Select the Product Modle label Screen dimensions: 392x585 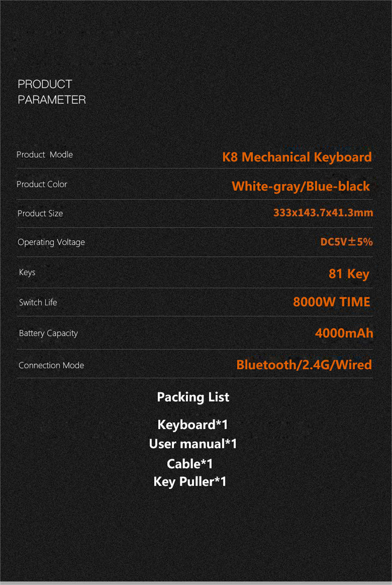[x=44, y=154]
